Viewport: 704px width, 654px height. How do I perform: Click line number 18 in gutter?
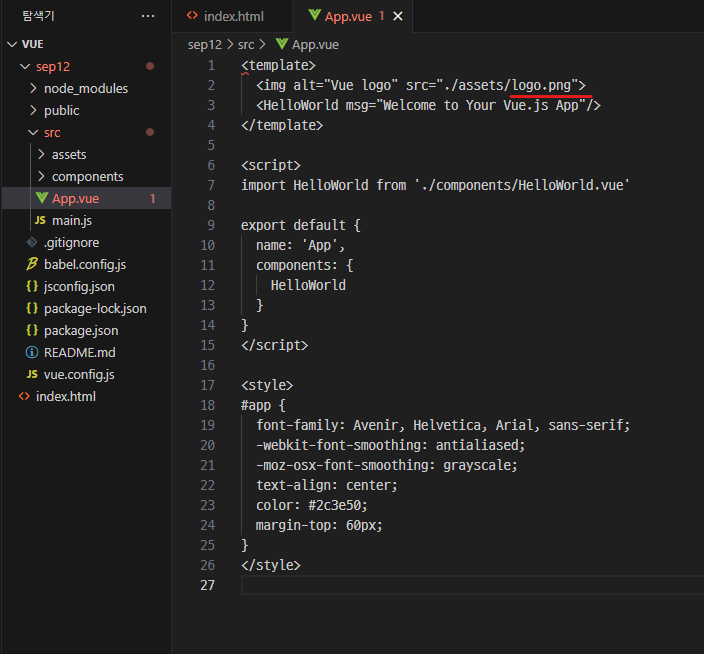(207, 405)
